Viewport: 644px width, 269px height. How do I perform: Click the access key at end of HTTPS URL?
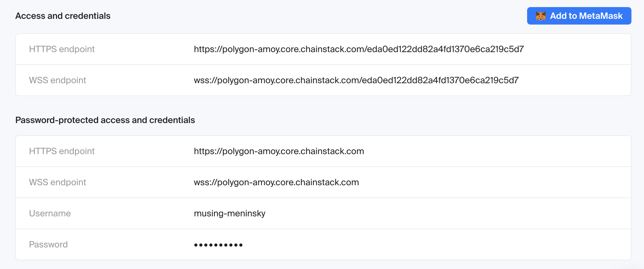point(445,49)
